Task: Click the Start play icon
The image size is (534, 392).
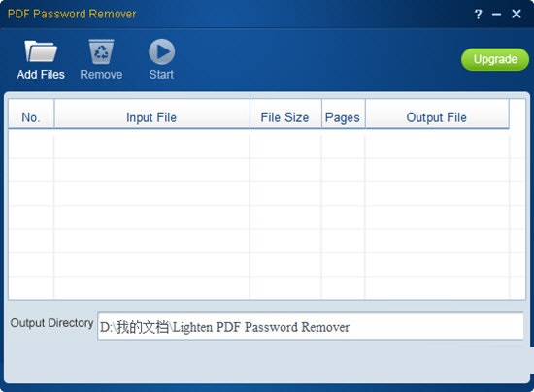Action: (x=161, y=51)
